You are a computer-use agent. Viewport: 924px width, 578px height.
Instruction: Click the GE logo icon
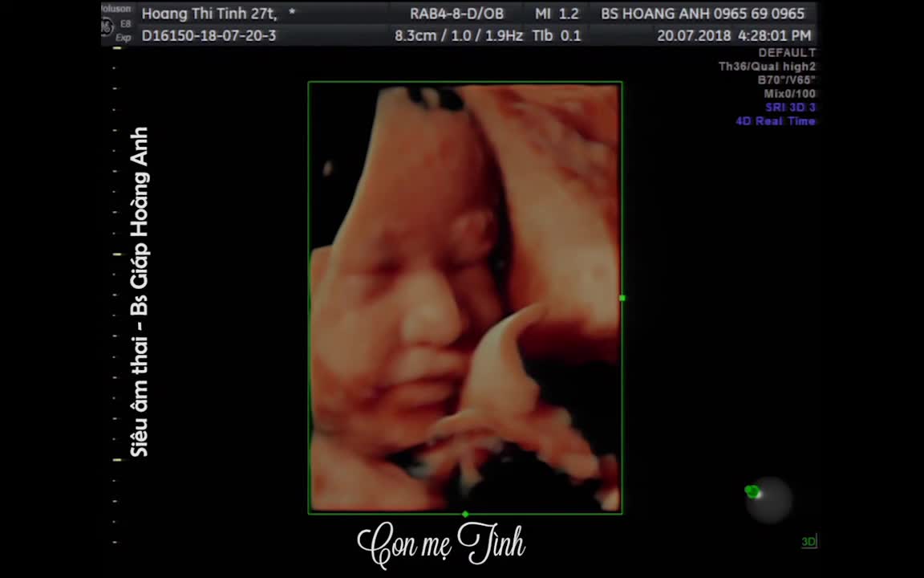point(107,27)
